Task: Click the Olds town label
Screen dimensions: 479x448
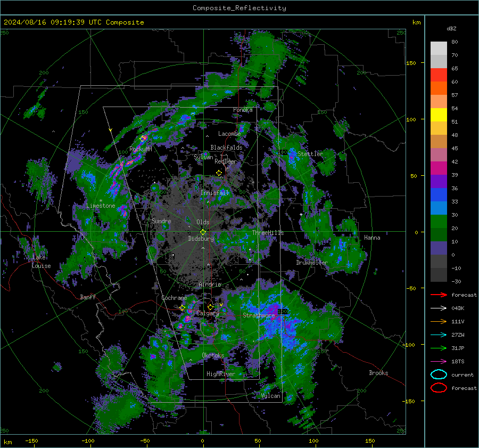Action: (203, 222)
